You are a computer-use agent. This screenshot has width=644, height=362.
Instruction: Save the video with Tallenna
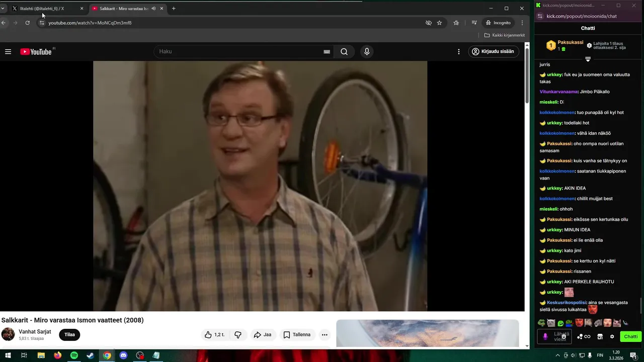297,334
